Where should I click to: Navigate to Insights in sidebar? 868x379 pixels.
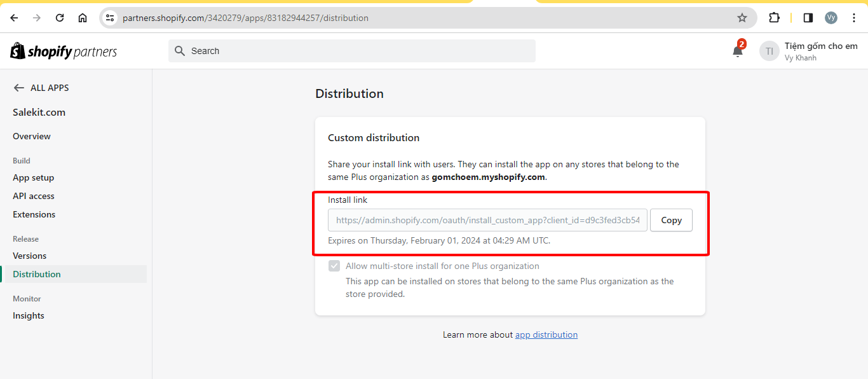click(x=29, y=315)
